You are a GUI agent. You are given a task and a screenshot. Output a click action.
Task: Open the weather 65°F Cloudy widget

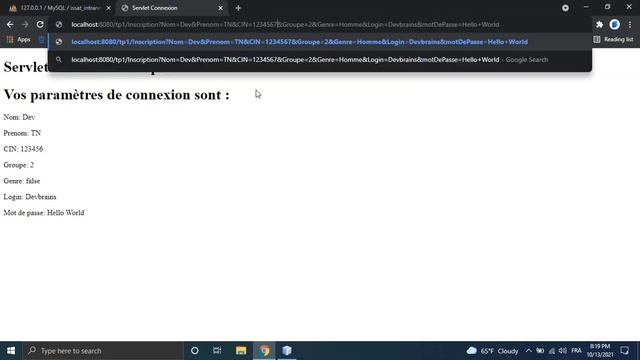click(x=493, y=351)
